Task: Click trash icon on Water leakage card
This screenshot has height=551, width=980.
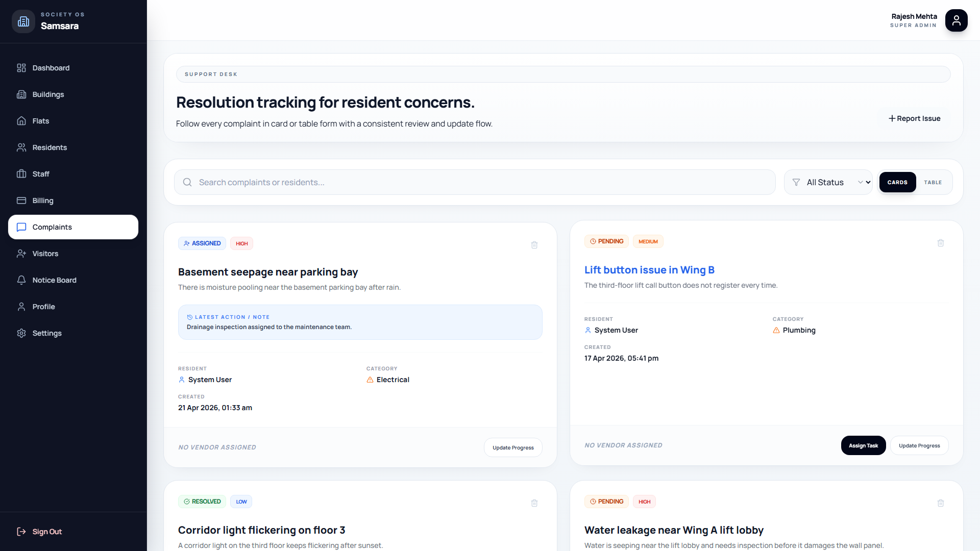Action: point(941,503)
